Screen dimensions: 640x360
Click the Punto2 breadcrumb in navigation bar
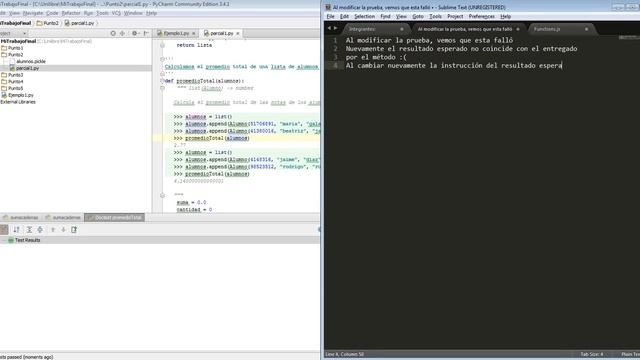click(x=48, y=23)
